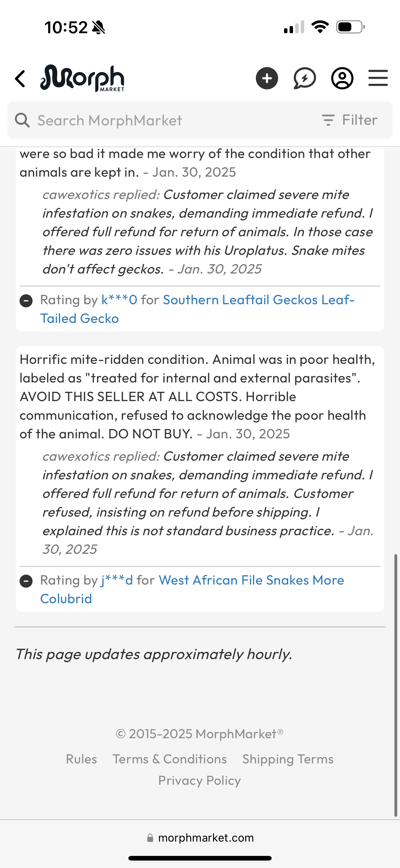Open the MorphMarket logo home link

[x=82, y=78]
